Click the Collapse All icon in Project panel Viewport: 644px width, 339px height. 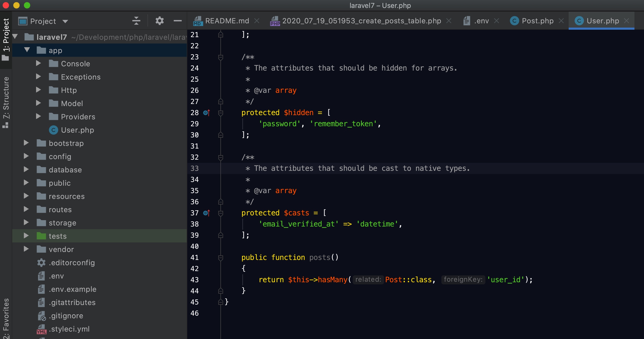pos(136,21)
